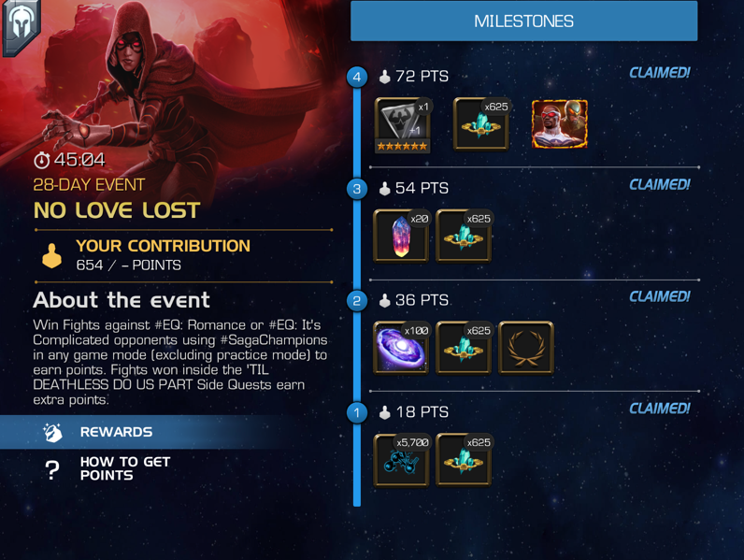Select milestone marker number 1
The height and width of the screenshot is (560, 744).
(x=357, y=413)
